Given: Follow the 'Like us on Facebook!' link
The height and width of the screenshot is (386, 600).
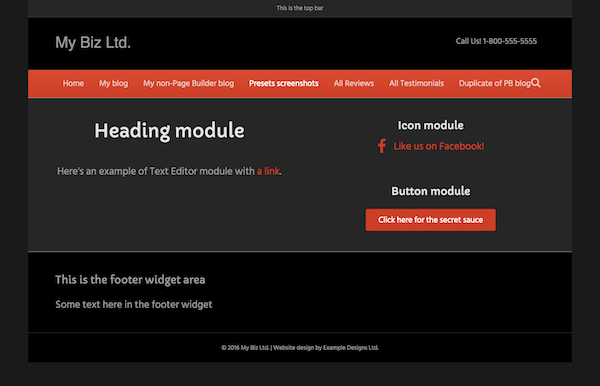Looking at the screenshot, I should 439,146.
